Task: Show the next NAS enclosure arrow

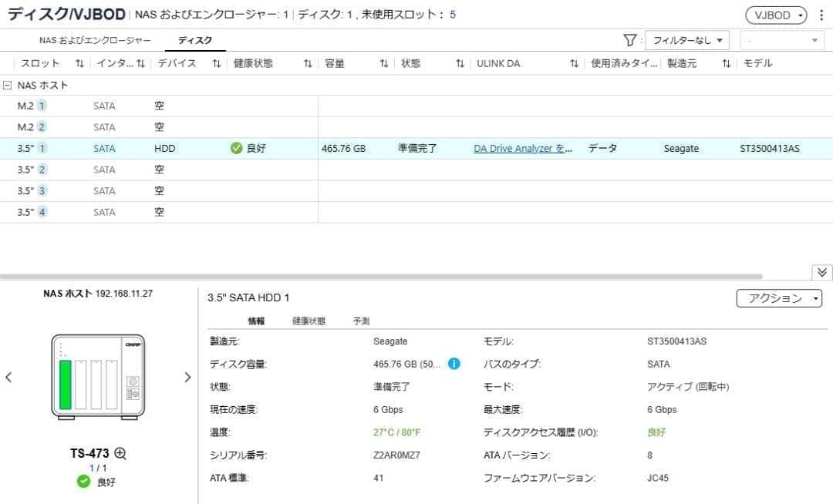Action: (187, 377)
